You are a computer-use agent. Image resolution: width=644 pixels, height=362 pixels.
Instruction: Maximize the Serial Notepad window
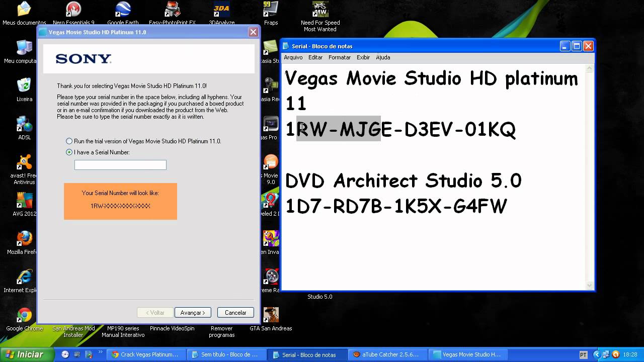[577, 46]
